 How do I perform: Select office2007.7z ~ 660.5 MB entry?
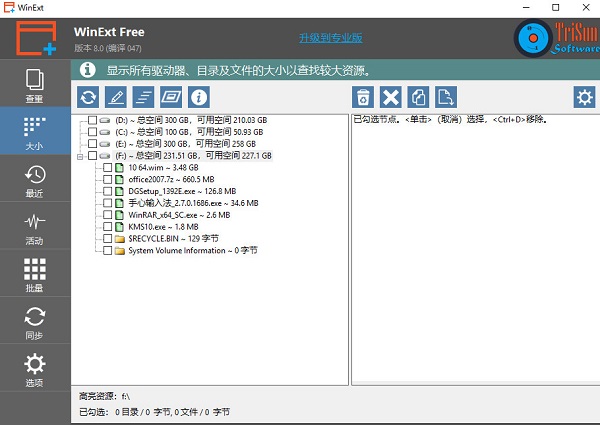[171, 179]
